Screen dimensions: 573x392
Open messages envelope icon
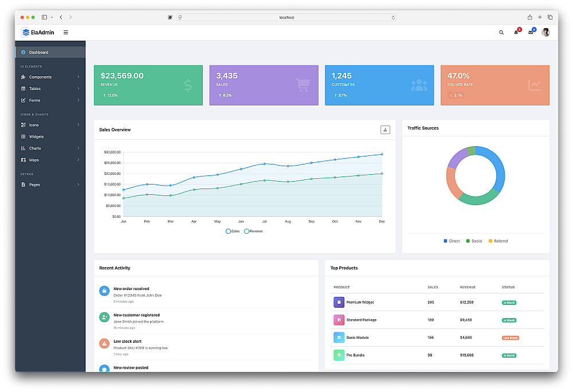pyautogui.click(x=531, y=33)
